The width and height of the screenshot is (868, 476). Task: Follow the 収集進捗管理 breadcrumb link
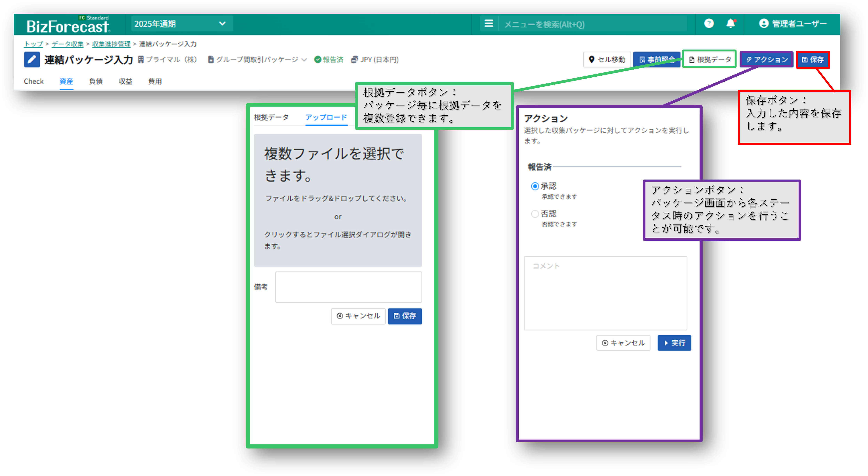point(111,44)
